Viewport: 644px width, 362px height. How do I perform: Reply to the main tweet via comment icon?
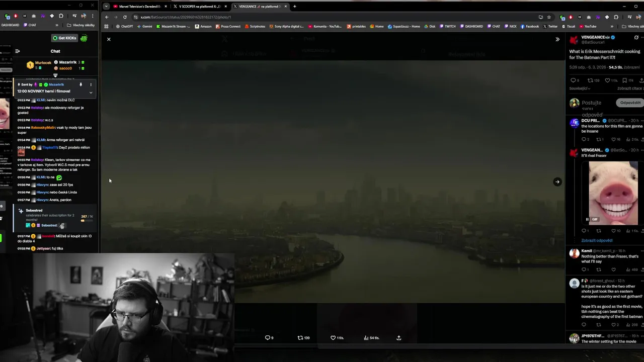click(x=573, y=80)
